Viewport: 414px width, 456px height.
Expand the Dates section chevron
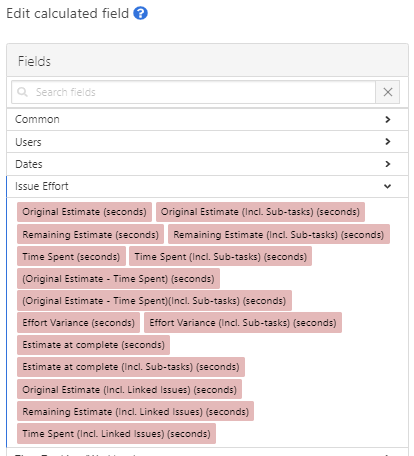pyautogui.click(x=387, y=164)
